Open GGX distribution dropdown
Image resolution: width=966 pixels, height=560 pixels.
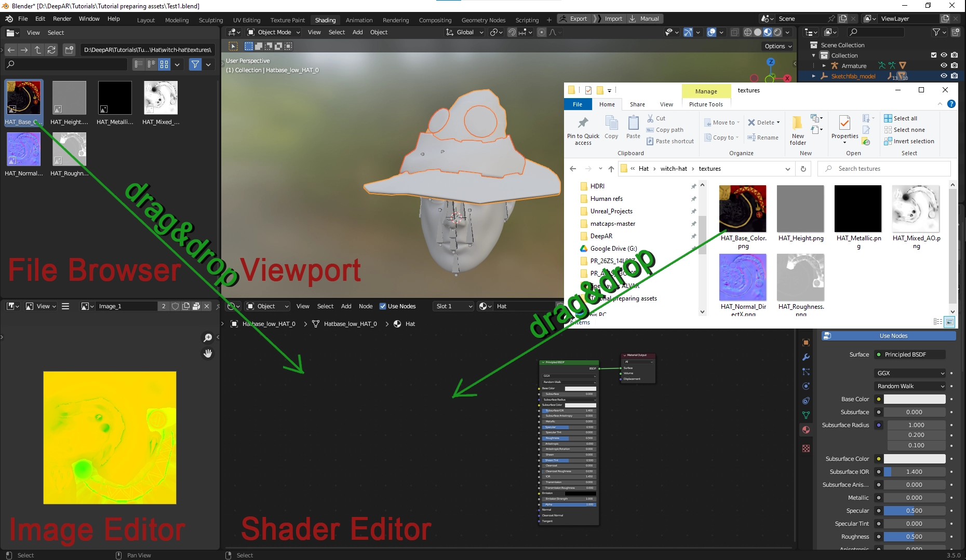[x=910, y=373]
